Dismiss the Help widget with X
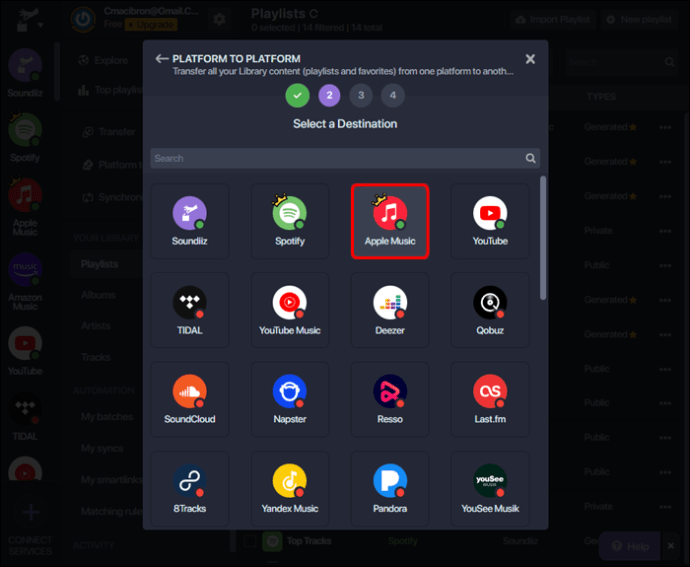This screenshot has height=567, width=690. pyautogui.click(x=671, y=546)
